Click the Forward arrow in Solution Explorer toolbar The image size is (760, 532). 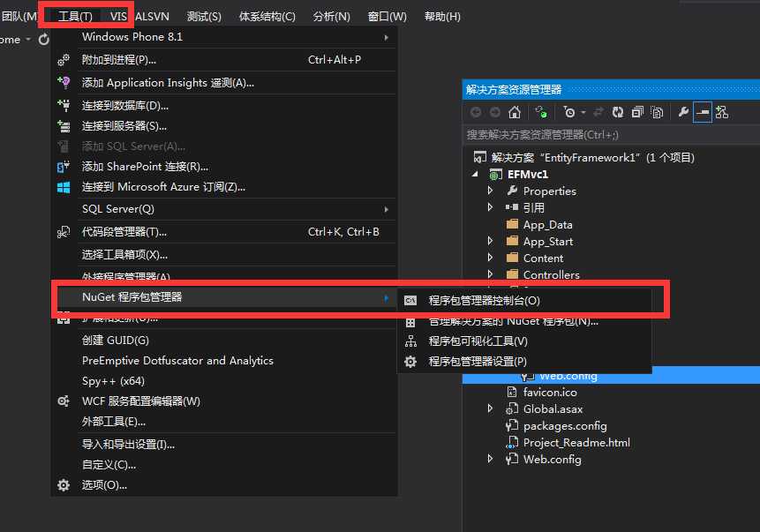click(495, 112)
